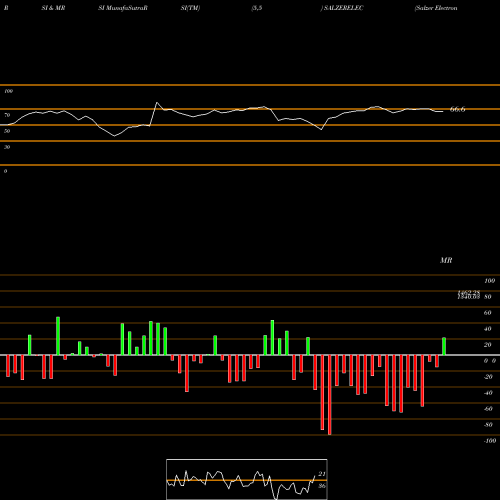This screenshot has width=500, height=500.
Task: Click the RSI axis label 70
Action: pyautogui.click(x=7, y=115)
